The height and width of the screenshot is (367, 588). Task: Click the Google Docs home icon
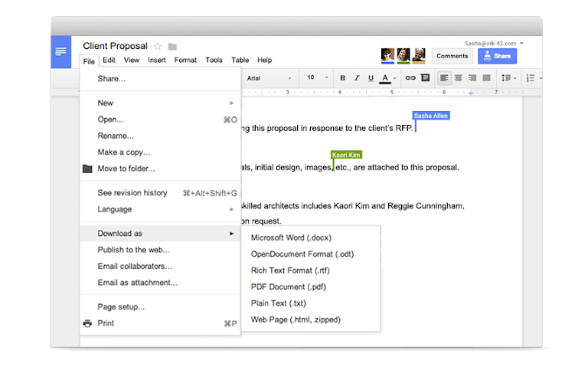[60, 52]
